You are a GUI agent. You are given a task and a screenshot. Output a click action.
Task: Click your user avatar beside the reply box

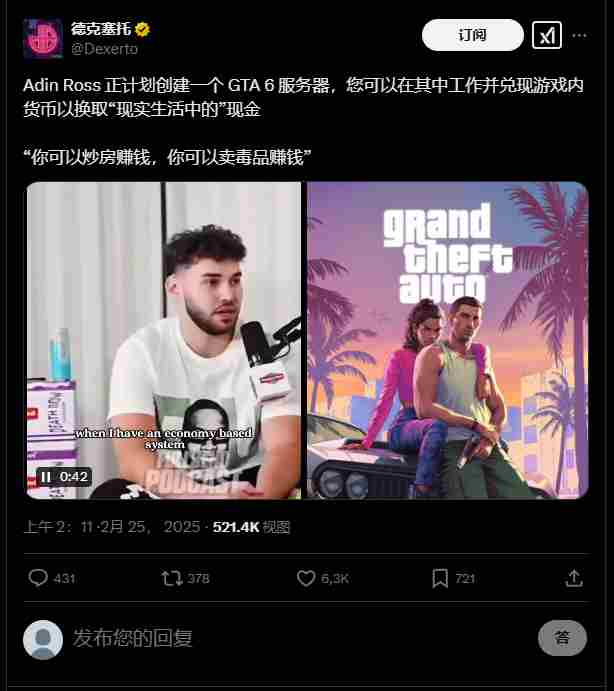43,639
